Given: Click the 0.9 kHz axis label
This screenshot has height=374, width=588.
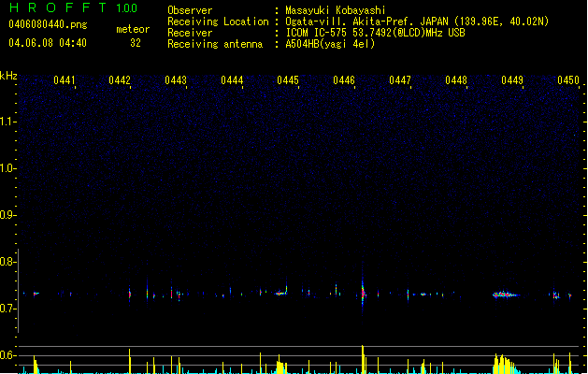Looking at the screenshot, I should (x=7, y=215).
